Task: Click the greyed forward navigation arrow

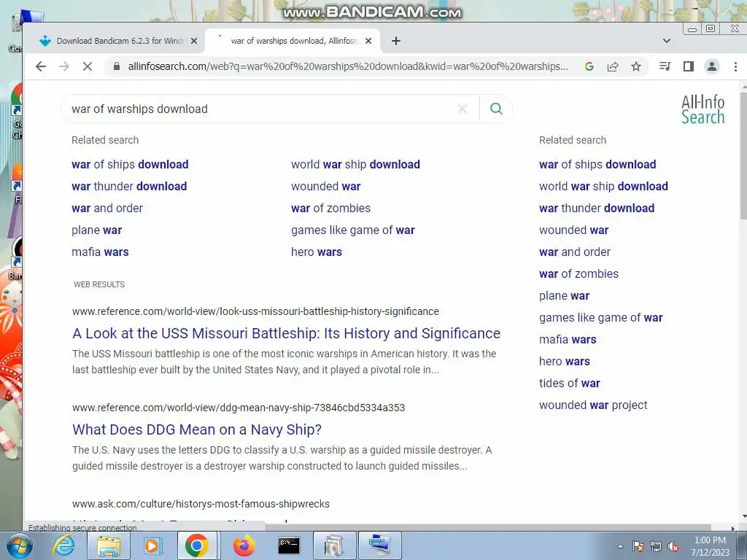Action: click(x=64, y=66)
